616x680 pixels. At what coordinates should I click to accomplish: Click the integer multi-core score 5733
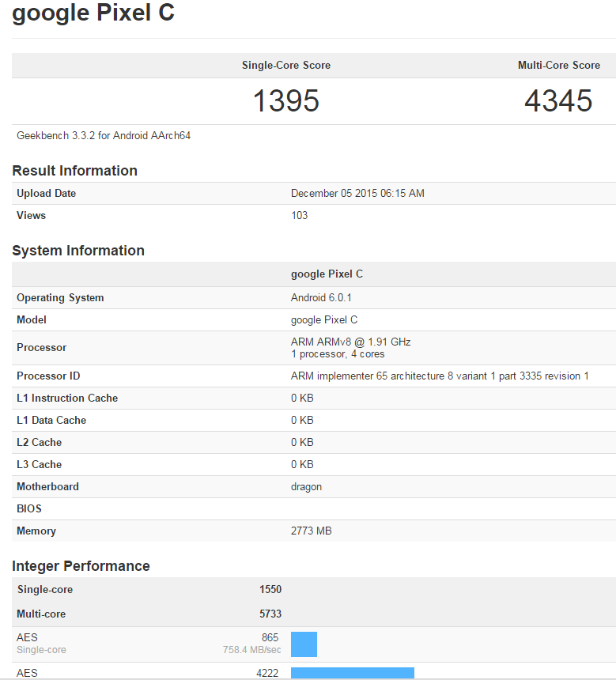(270, 614)
